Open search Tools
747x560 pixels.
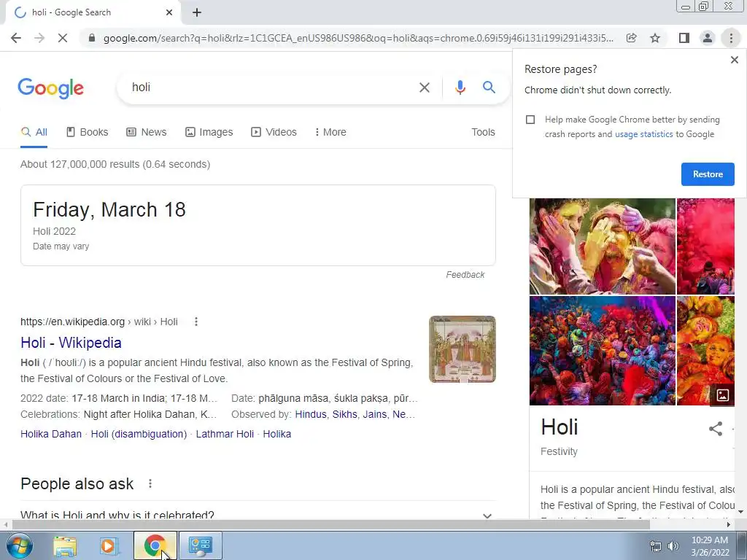pyautogui.click(x=483, y=133)
